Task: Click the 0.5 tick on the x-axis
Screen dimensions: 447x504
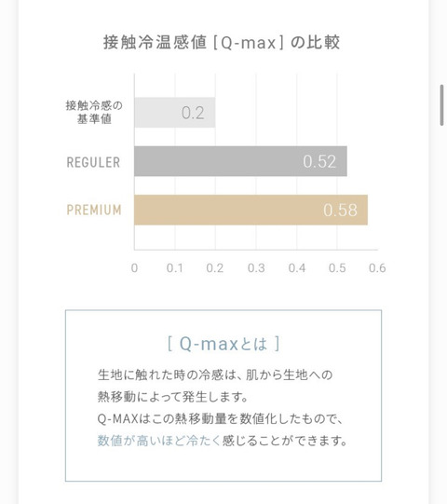Action: coord(337,268)
